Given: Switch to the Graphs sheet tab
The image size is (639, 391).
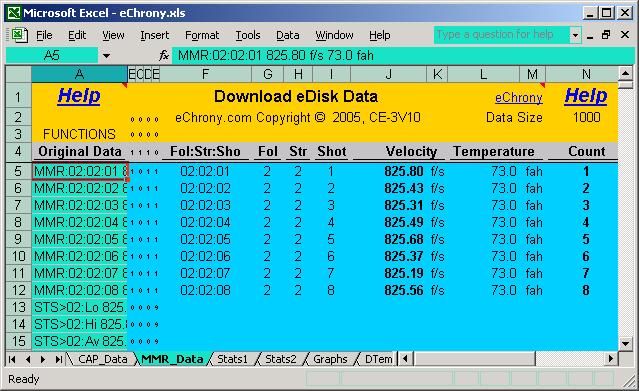Looking at the screenshot, I should [330, 359].
